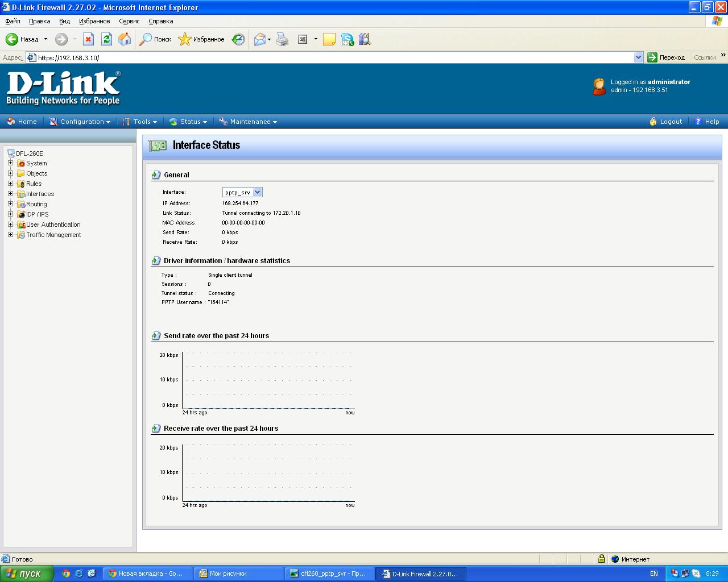
Task: Select Routing in the navigation tree
Action: pos(36,204)
